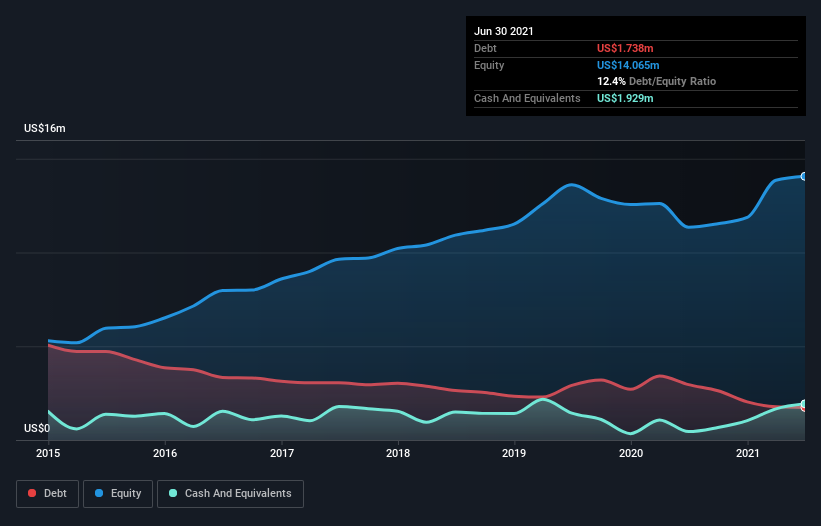Click the Equity label in tooltip
Screen dimensions: 821x526
[x=489, y=65]
